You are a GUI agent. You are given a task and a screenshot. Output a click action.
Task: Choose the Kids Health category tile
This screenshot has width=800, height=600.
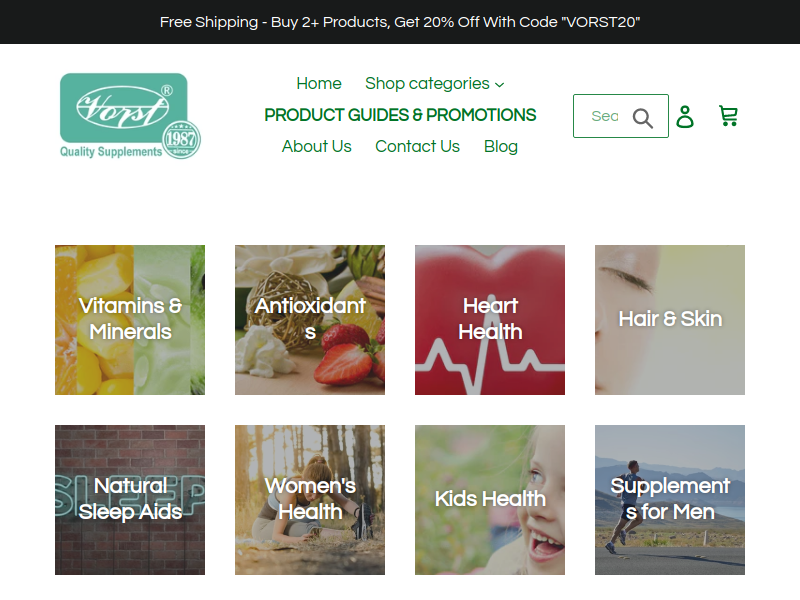(490, 500)
